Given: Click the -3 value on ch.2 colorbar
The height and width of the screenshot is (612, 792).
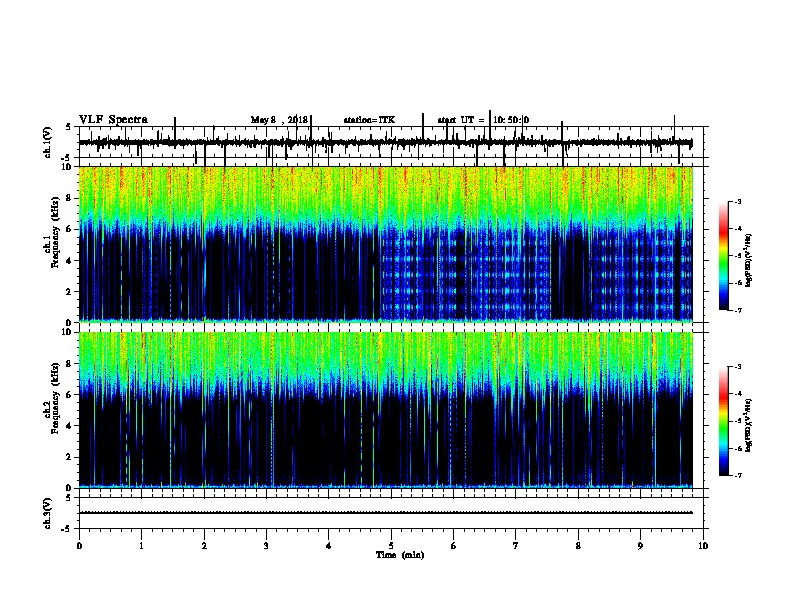Looking at the screenshot, I should [738, 367].
